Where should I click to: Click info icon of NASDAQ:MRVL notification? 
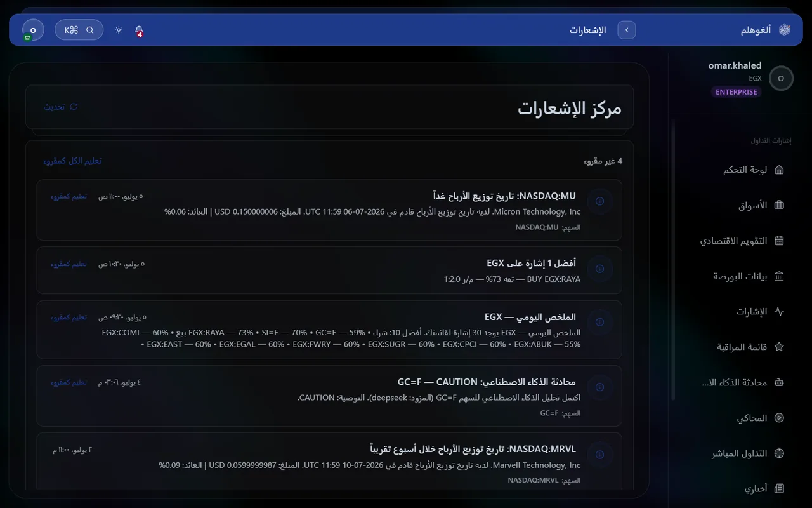599,455
